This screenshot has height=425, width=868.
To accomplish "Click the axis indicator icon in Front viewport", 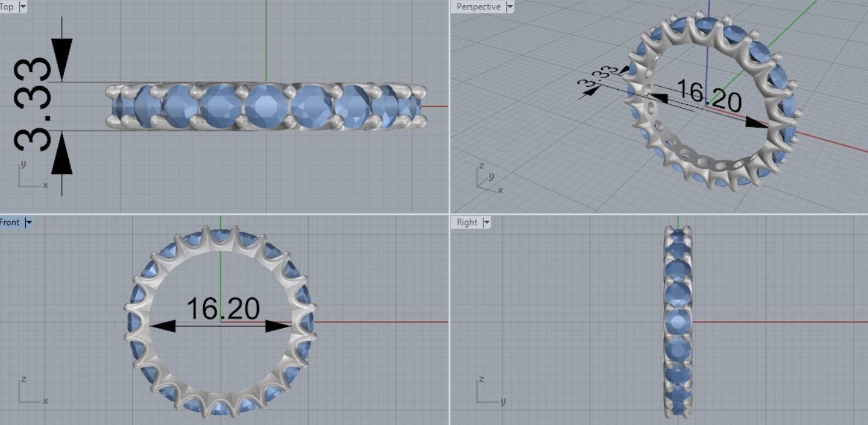I will 32,391.
